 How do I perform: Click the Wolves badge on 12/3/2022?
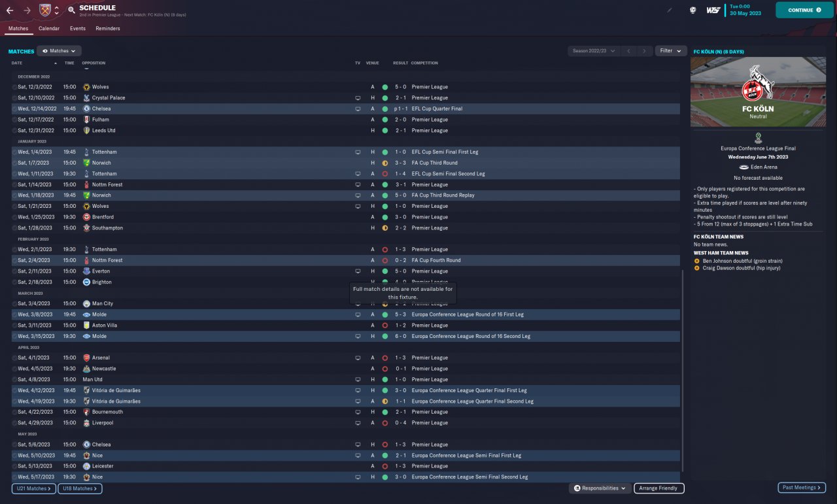point(86,87)
